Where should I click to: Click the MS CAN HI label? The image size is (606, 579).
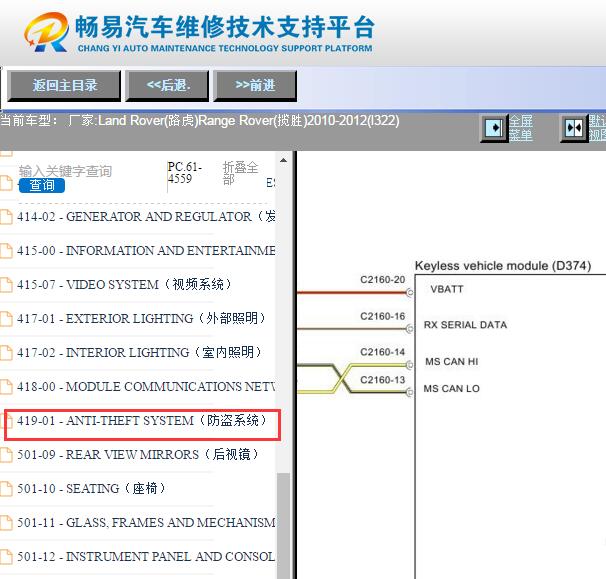451,361
